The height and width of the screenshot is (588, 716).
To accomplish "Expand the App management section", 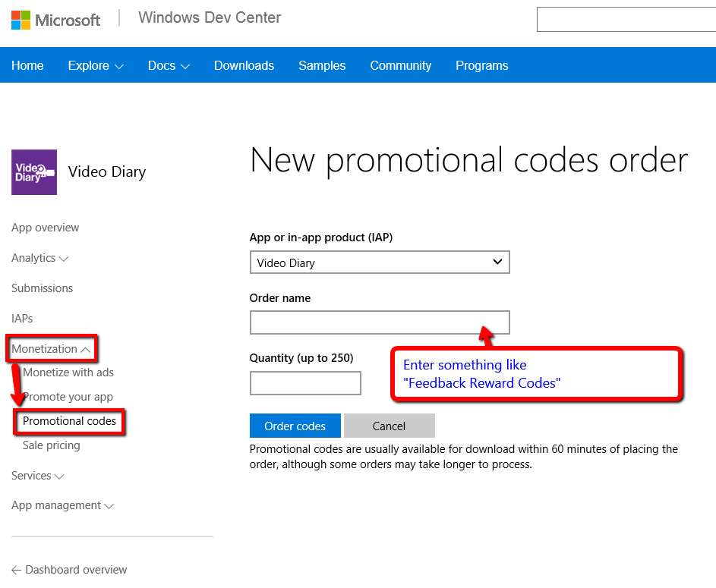I will (62, 505).
